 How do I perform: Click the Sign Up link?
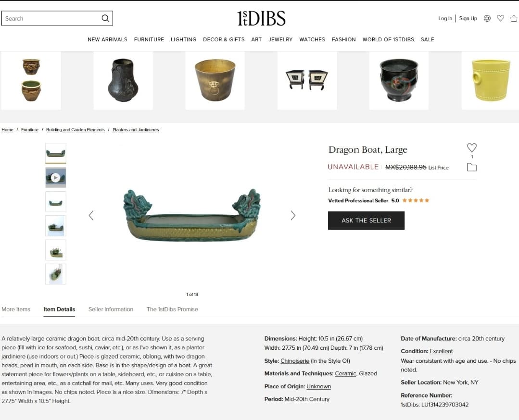468,19
